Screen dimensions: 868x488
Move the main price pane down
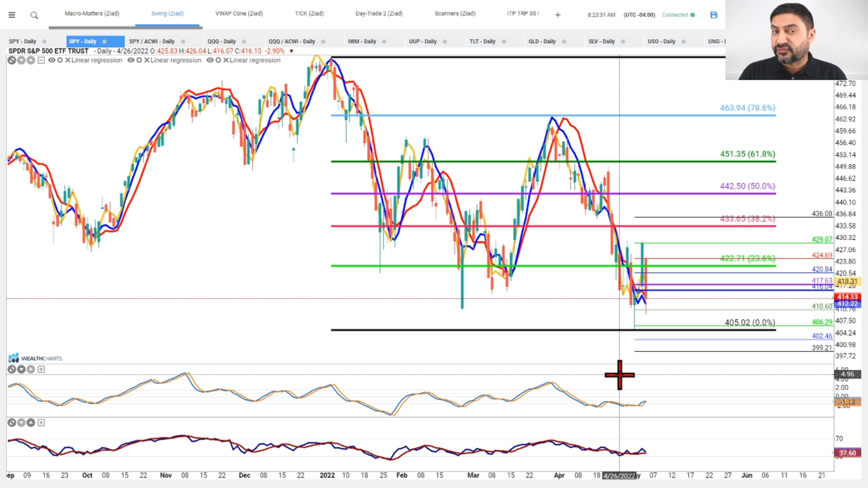(x=21, y=60)
